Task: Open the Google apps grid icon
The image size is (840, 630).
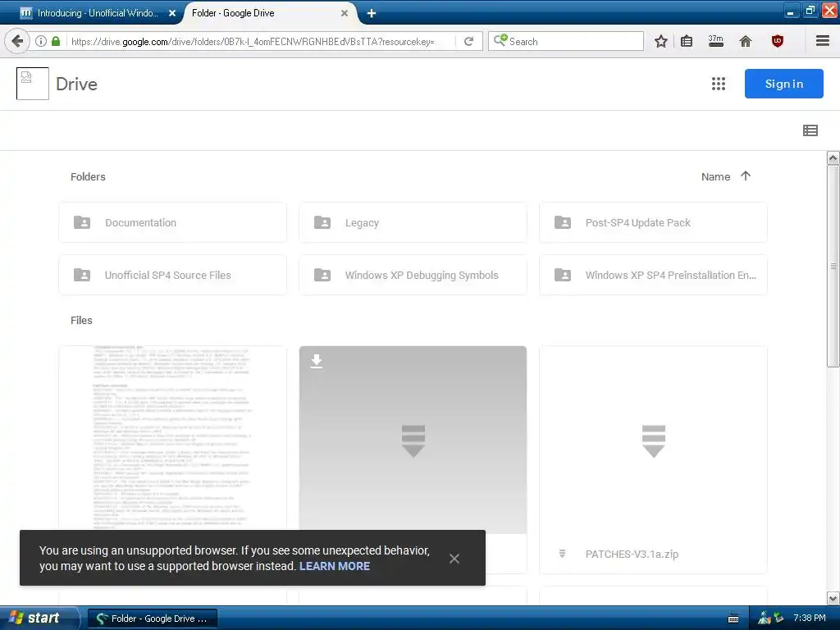Action: (719, 84)
